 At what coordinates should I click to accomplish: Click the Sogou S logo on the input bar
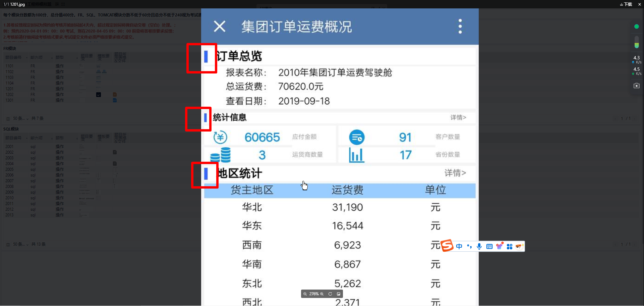pyautogui.click(x=447, y=246)
